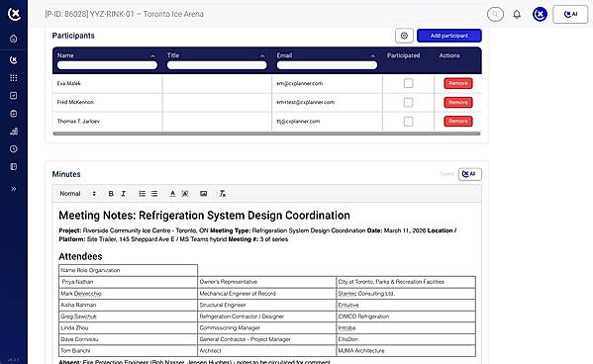Image resolution: width=593 pixels, height=364 pixels.
Task: Click the Name filter input field
Action: click(x=107, y=65)
